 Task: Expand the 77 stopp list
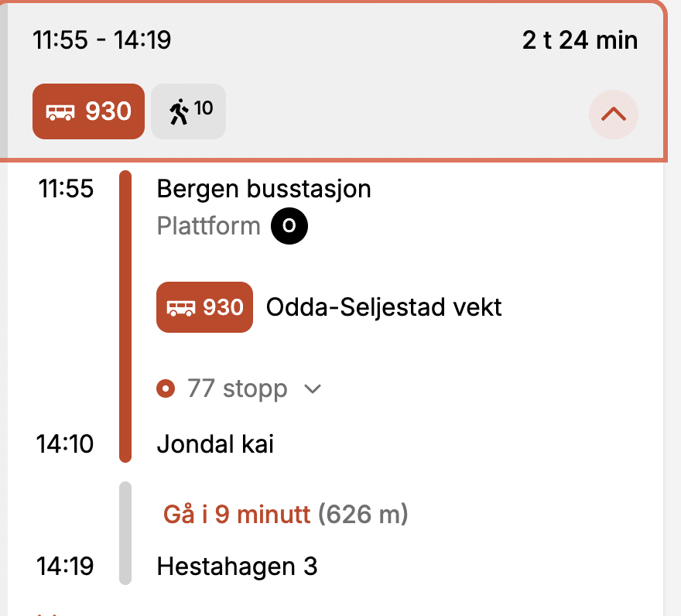(237, 388)
